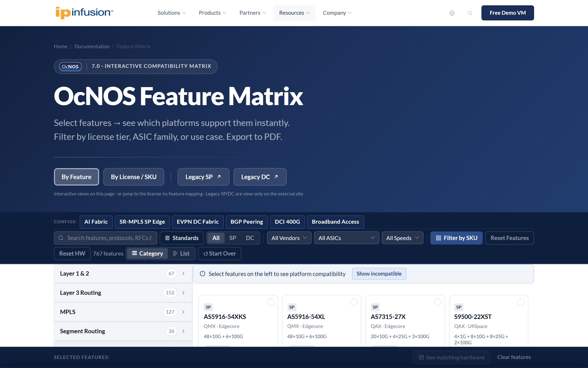This screenshot has height=368, width=588.
Task: Open the Resources menu
Action: click(x=294, y=13)
